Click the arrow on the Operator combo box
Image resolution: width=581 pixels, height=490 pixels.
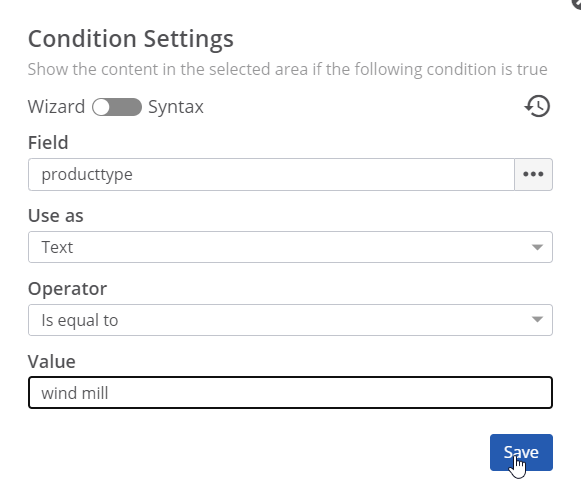pos(537,320)
